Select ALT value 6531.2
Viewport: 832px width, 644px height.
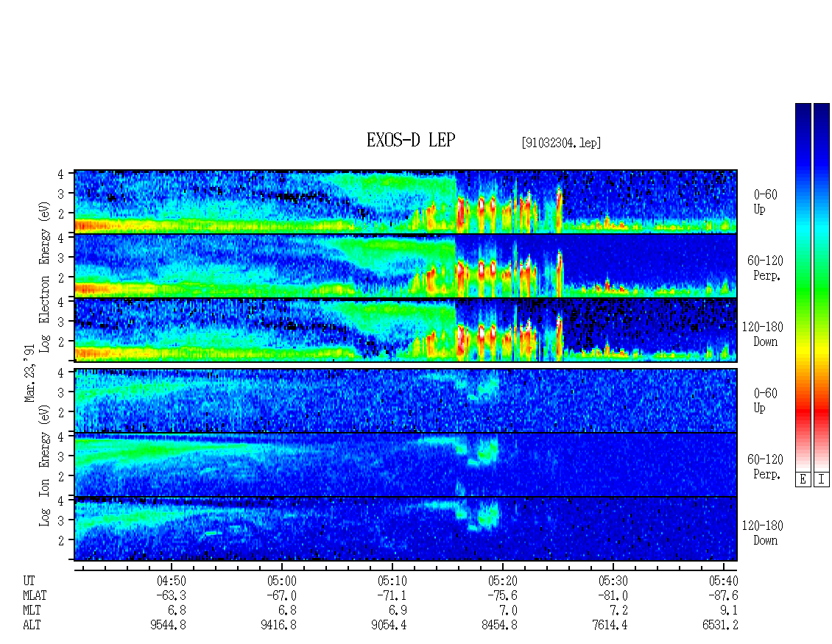720,626
